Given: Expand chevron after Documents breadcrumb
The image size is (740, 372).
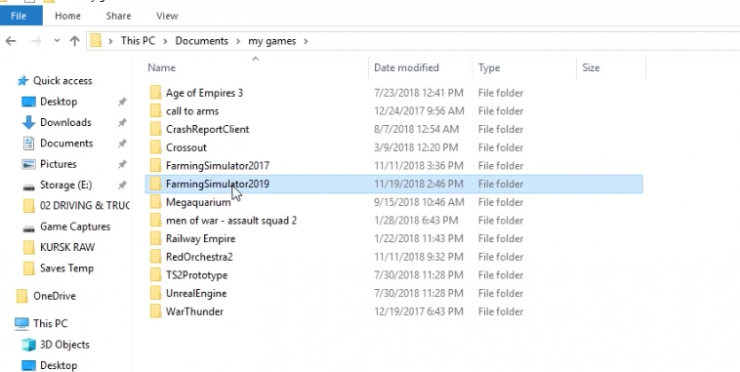Looking at the screenshot, I should click(x=238, y=41).
